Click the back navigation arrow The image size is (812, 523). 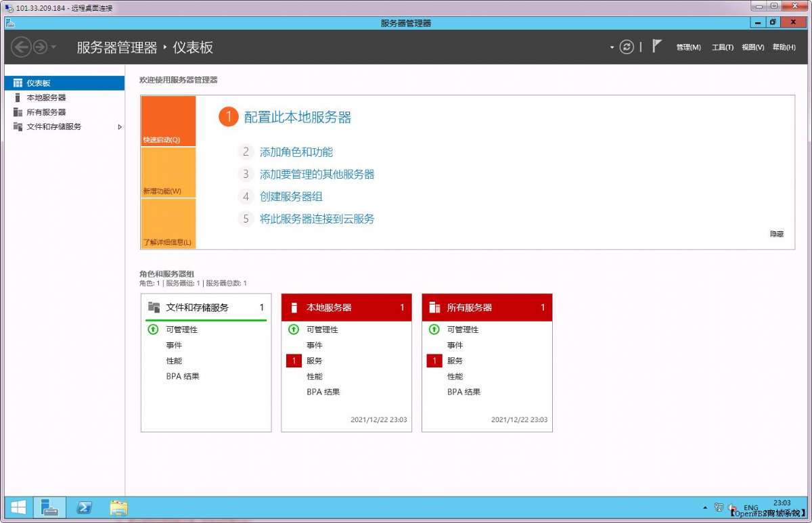20,47
